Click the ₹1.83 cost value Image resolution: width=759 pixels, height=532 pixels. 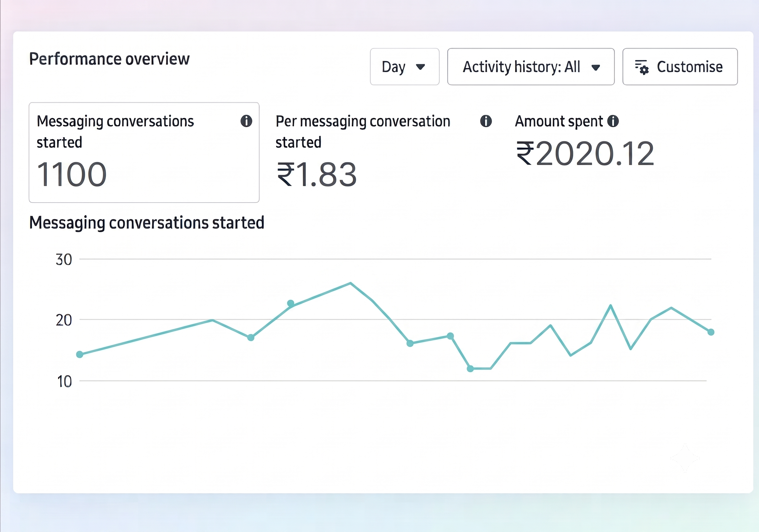coord(317,174)
